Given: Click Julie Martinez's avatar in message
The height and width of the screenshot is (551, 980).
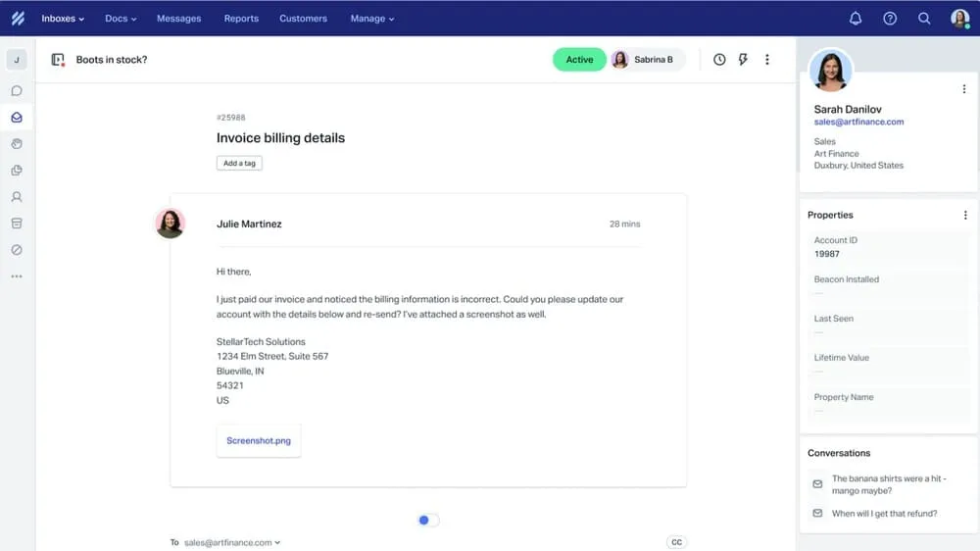Looking at the screenshot, I should [x=170, y=224].
